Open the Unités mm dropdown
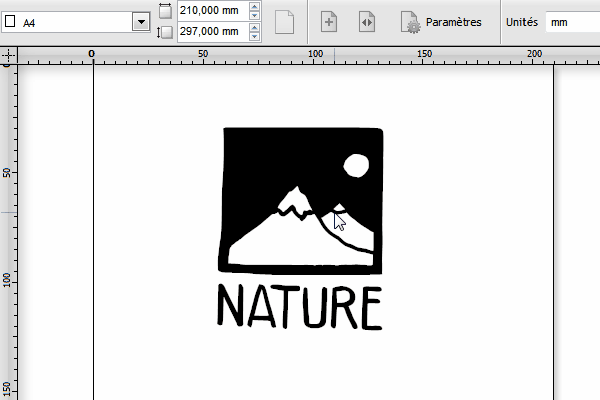Screen dimensions: 600x400 pyautogui.click(x=572, y=22)
